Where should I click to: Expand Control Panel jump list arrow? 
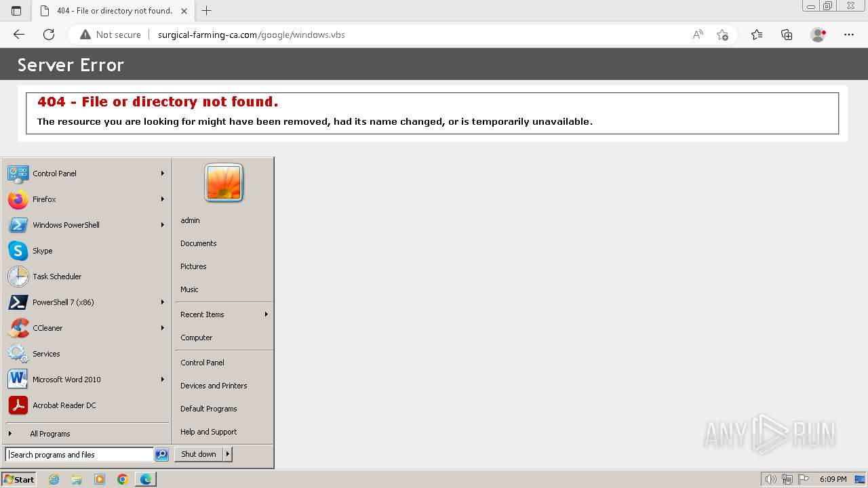tap(163, 174)
